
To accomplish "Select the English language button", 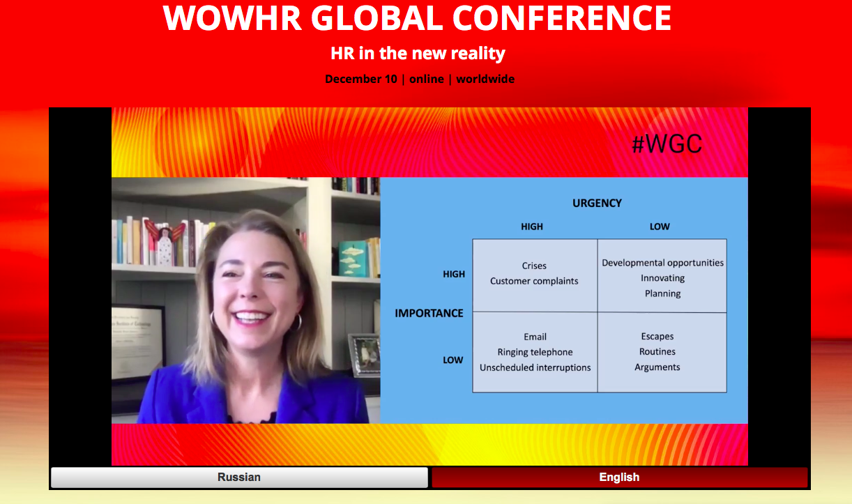I will 619,478.
